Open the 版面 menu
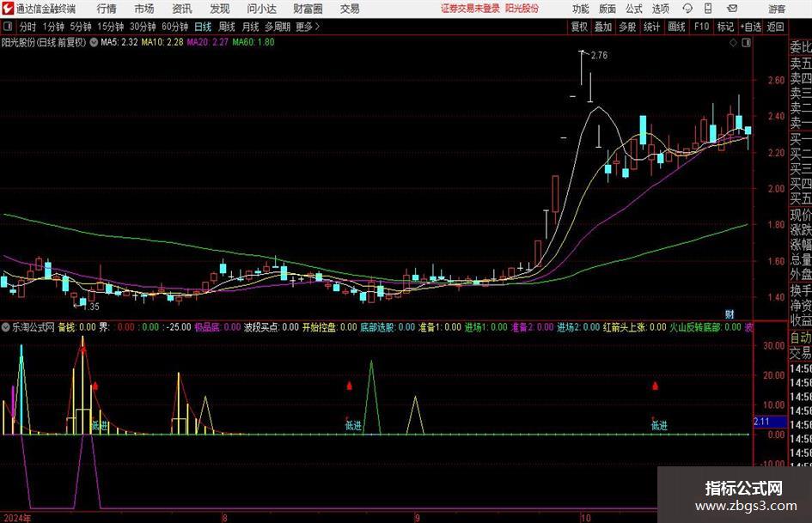 pyautogui.click(x=607, y=9)
